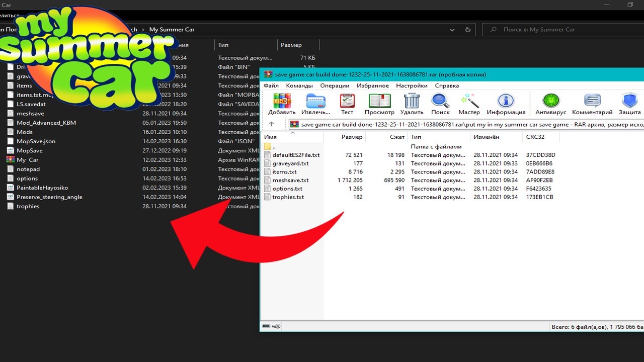
Task: Click the WinRAR title bar app icon
Action: click(268, 74)
